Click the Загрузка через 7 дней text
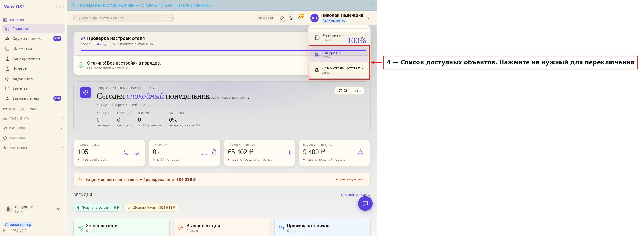 pos(123,105)
